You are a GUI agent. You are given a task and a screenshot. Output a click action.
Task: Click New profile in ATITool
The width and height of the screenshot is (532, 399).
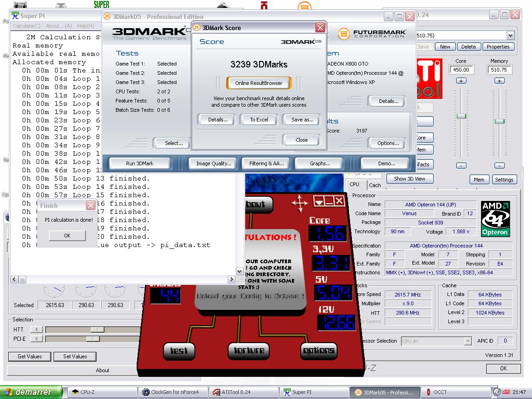(x=445, y=47)
